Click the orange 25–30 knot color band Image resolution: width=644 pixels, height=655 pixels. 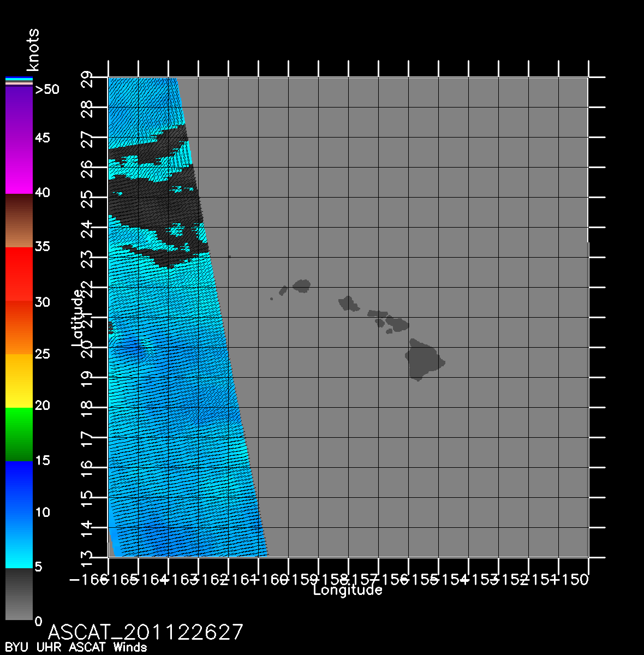[x=19, y=327]
